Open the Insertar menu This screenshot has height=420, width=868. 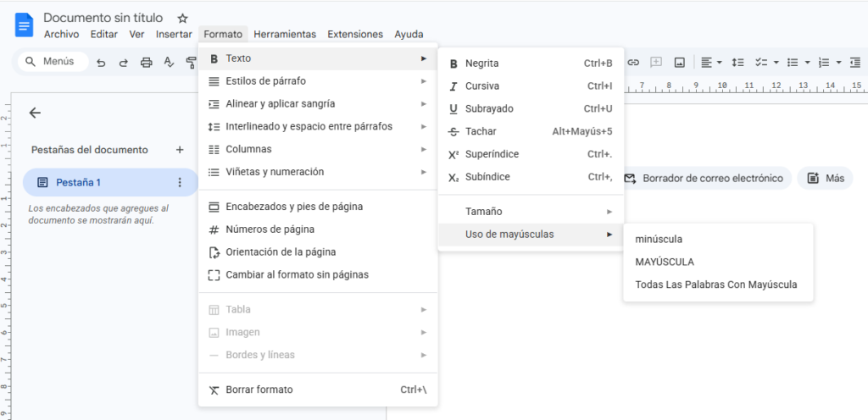[x=174, y=34]
